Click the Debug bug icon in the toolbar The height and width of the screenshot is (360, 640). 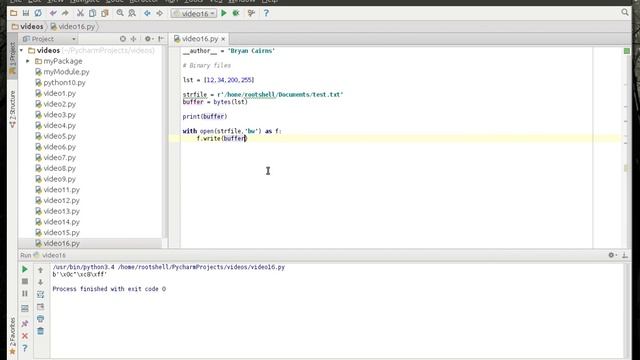pos(236,13)
